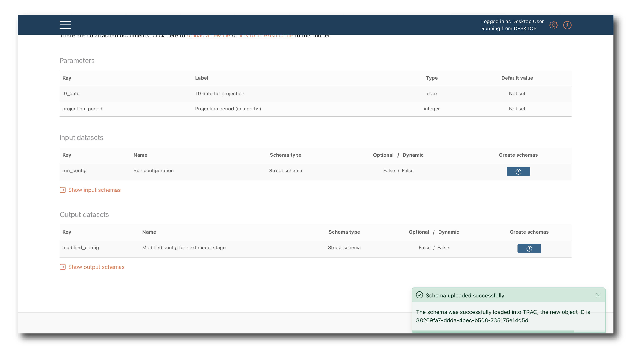The image size is (636, 364).
Task: Click False / False in run_config row
Action: tap(398, 170)
